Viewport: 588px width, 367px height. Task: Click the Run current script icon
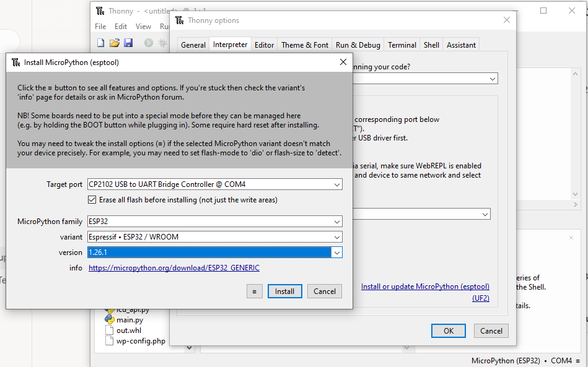(149, 43)
